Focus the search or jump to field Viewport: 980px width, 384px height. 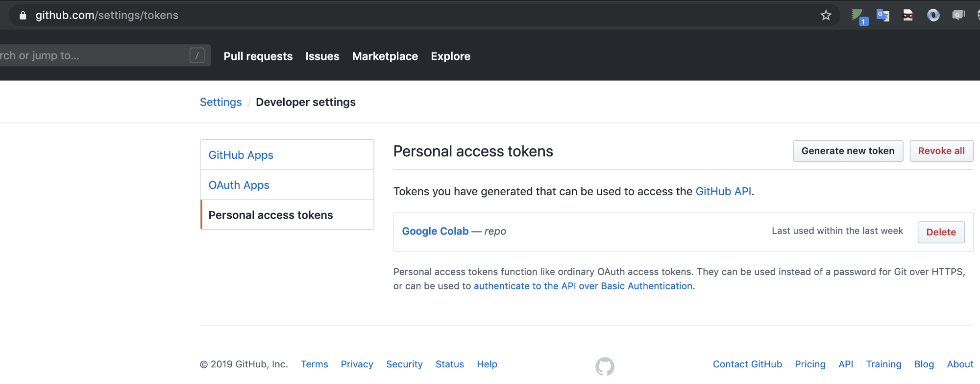pos(93,56)
